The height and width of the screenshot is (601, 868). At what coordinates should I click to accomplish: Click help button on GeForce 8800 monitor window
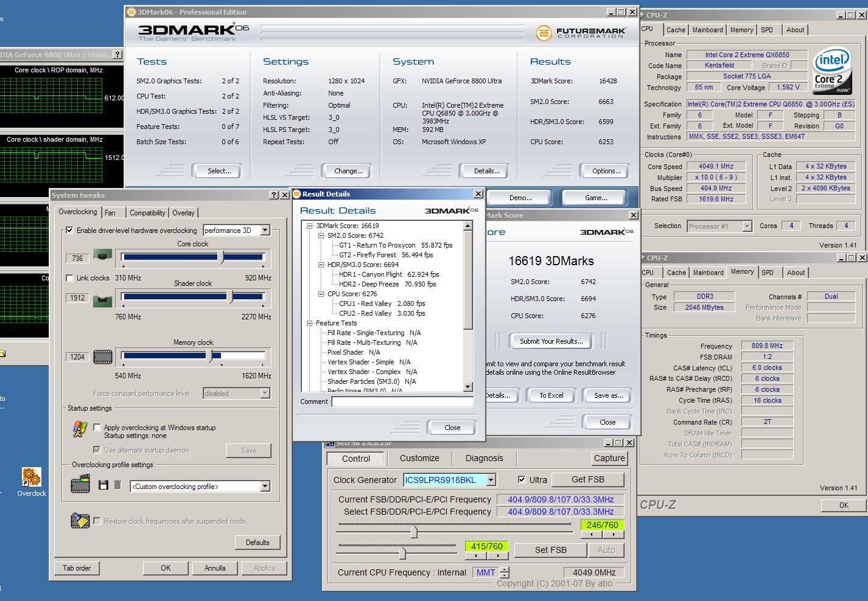[117, 55]
